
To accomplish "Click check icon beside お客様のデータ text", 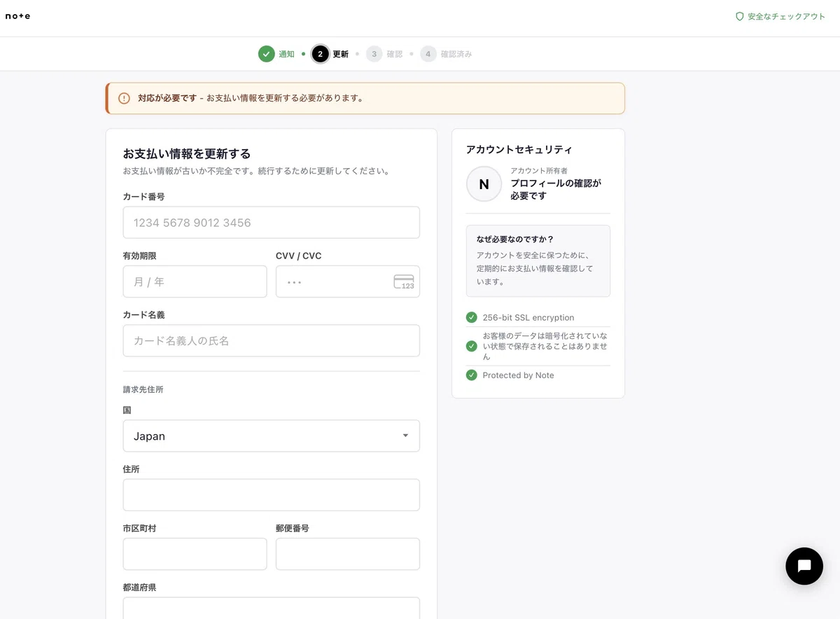I will (x=472, y=346).
